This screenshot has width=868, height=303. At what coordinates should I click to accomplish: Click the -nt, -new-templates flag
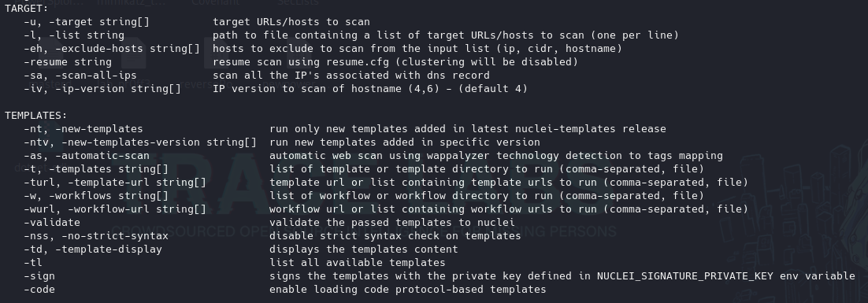click(x=83, y=129)
